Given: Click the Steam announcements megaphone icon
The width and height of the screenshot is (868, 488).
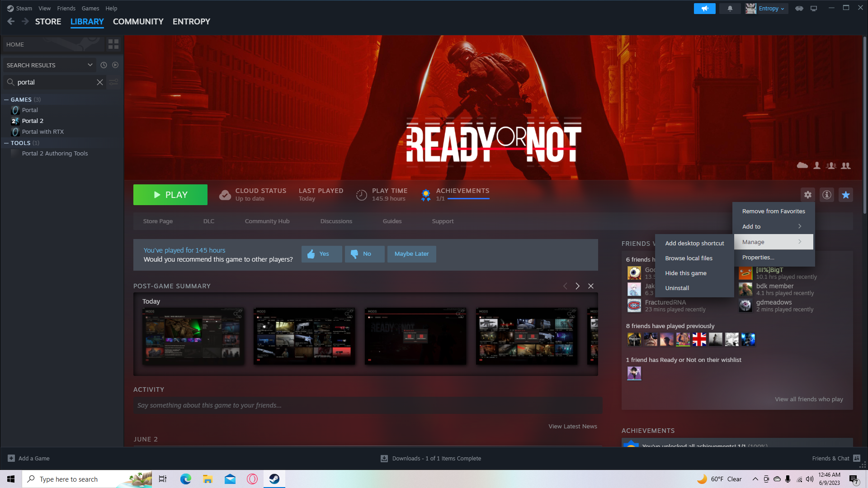Looking at the screenshot, I should 704,9.
